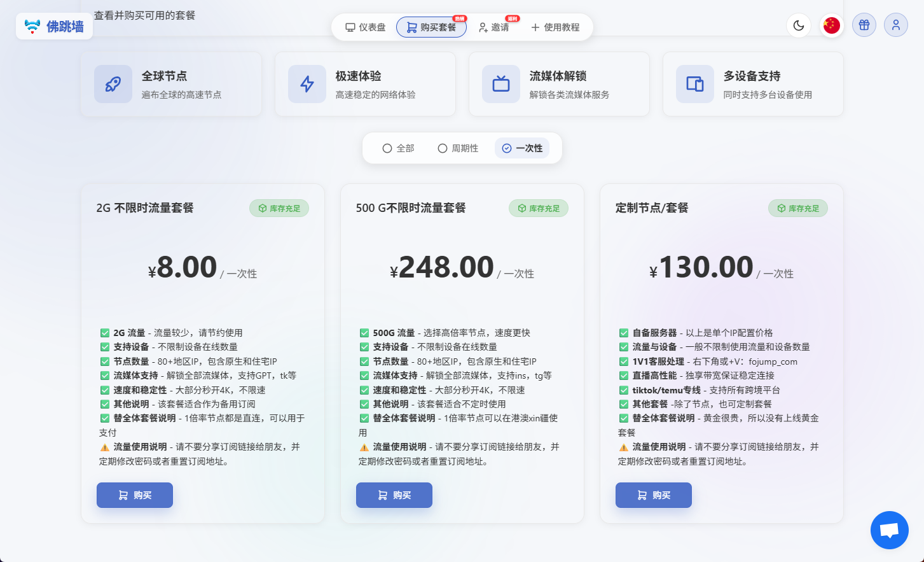This screenshot has width=924, height=562.
Task: Click 库存充足 badge on 500 G plan
Action: pyautogui.click(x=539, y=208)
